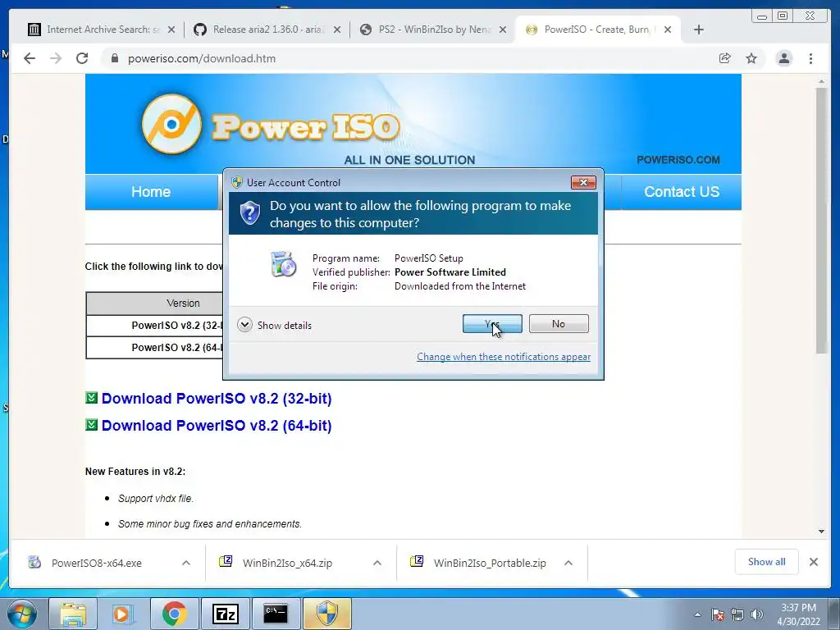Image resolution: width=840 pixels, height=630 pixels.
Task: Expand options for WinBin2Iso_Portable.zip download
Action: pos(568,563)
